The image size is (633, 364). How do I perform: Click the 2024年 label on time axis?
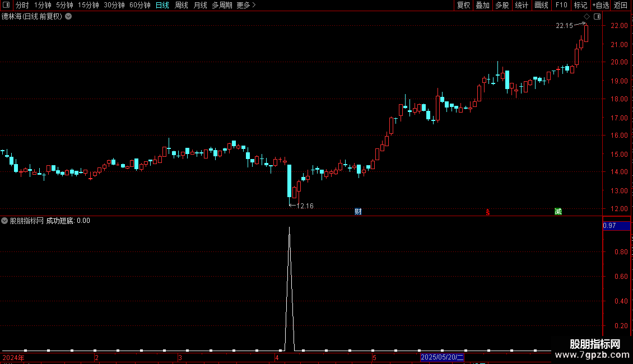click(13, 357)
